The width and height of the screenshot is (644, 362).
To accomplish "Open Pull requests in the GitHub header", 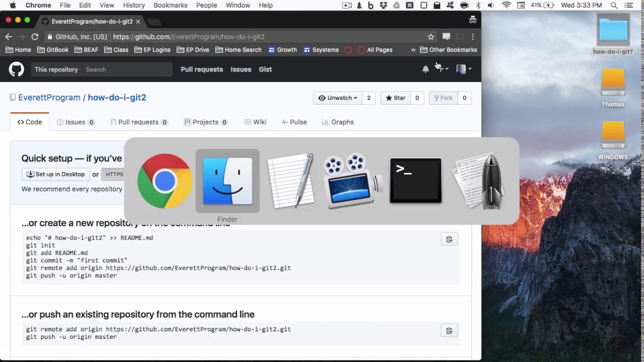I will pos(202,69).
